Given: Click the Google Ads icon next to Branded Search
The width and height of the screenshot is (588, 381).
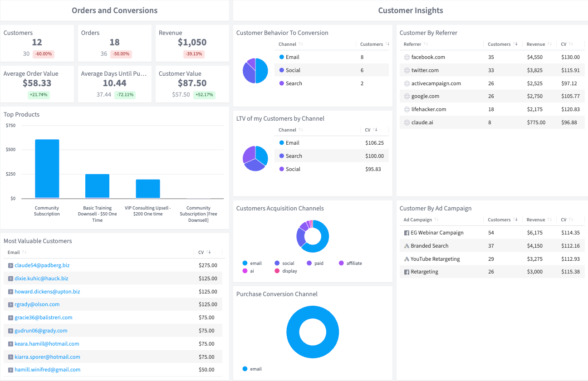Looking at the screenshot, I should click(x=407, y=246).
